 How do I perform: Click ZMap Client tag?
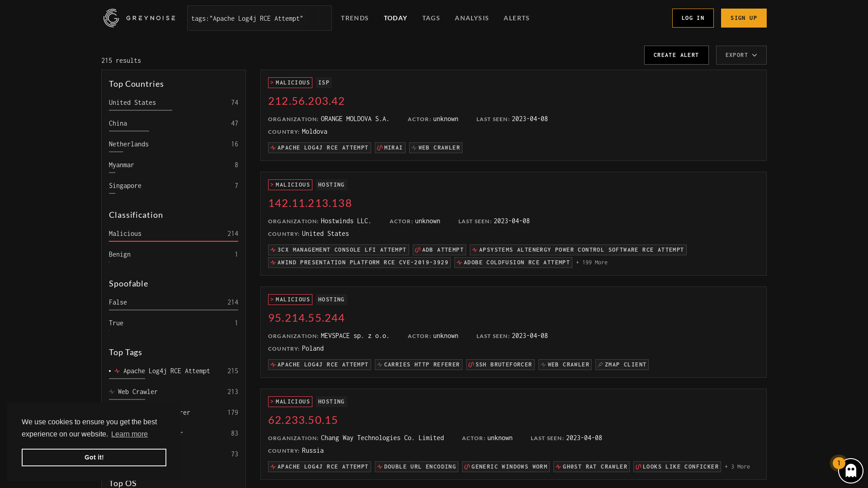(622, 365)
